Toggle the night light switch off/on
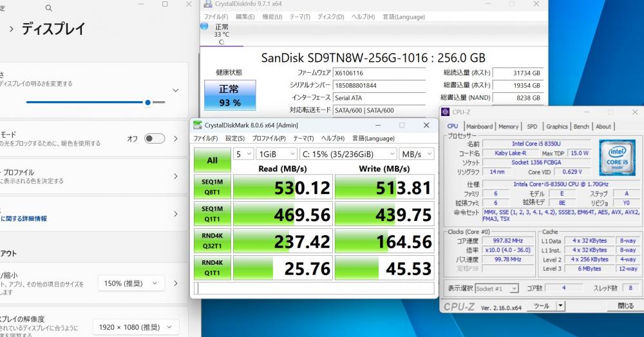Viewport: 644px width, 337px height. point(155,139)
